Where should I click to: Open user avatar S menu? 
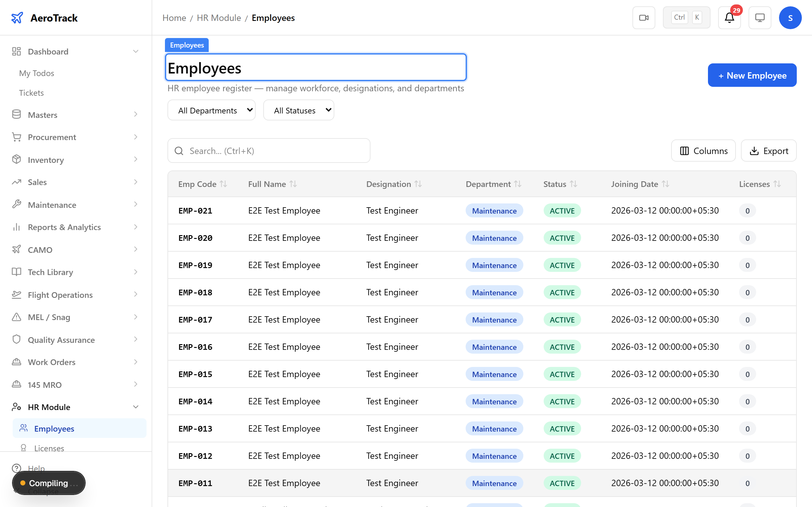click(790, 18)
